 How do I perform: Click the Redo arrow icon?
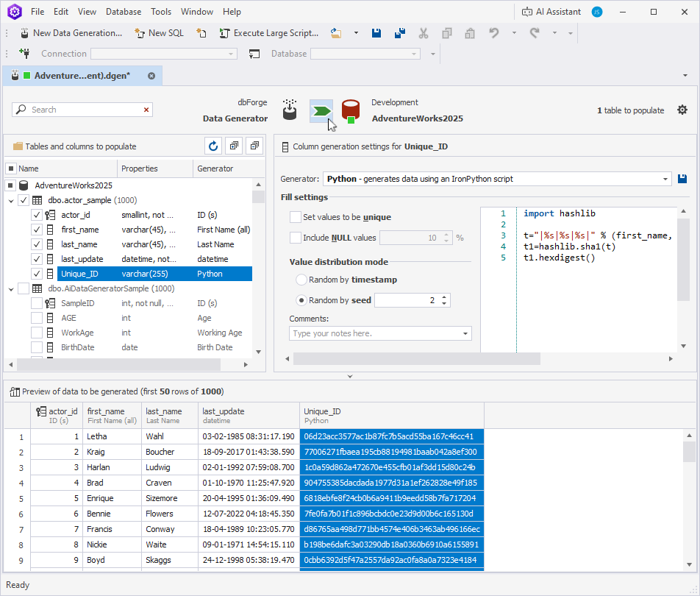(535, 33)
